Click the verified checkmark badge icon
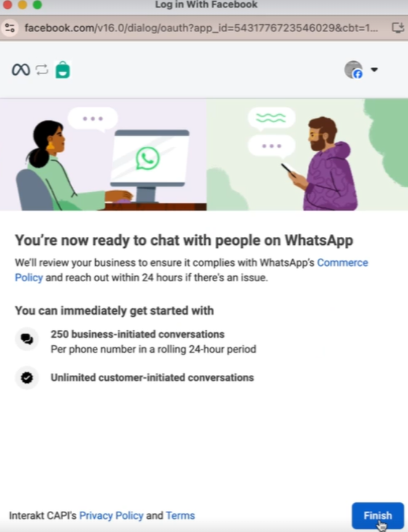 27,377
